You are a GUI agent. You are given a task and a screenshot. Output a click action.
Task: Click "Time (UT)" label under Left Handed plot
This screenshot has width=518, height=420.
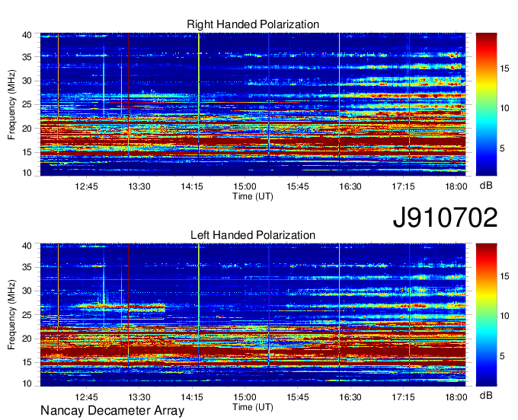pyautogui.click(x=253, y=407)
